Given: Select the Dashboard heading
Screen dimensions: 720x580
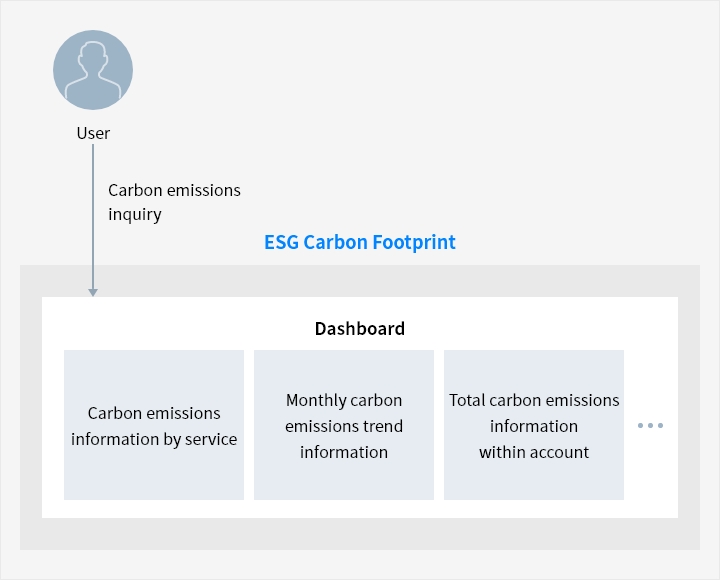Looking at the screenshot, I should (360, 328).
